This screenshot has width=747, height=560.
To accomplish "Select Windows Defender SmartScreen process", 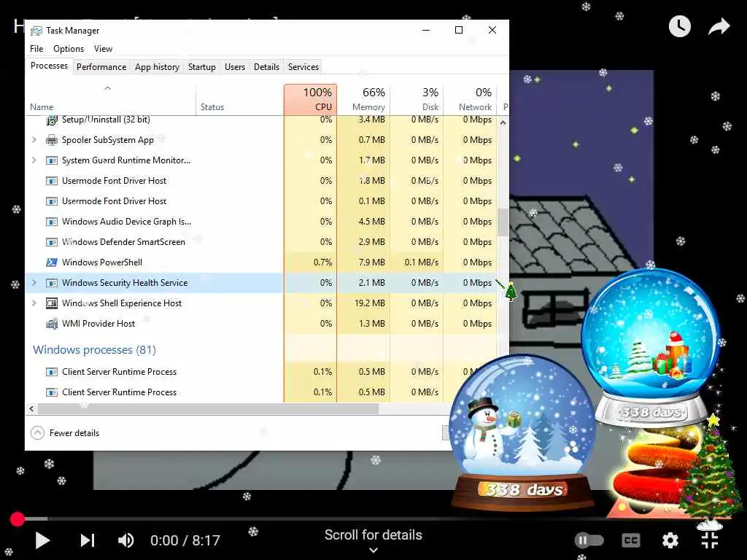I will point(123,242).
